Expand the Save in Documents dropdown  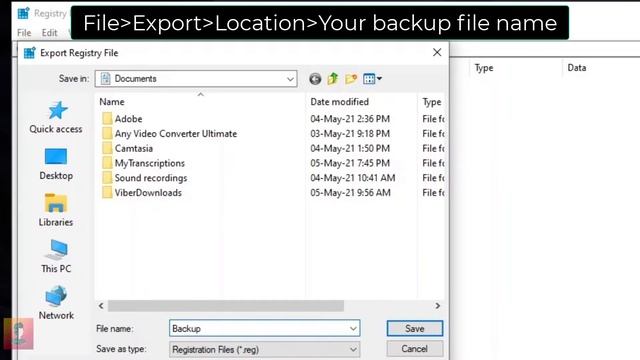290,79
